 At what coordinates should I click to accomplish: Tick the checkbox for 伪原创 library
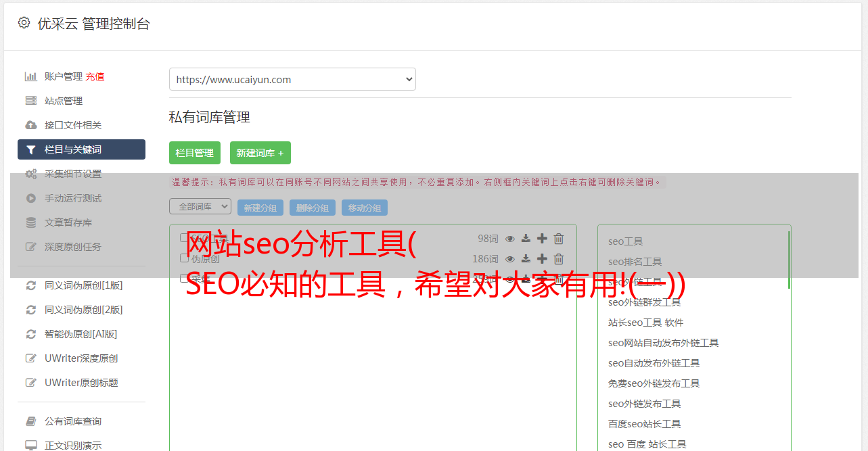tap(184, 258)
